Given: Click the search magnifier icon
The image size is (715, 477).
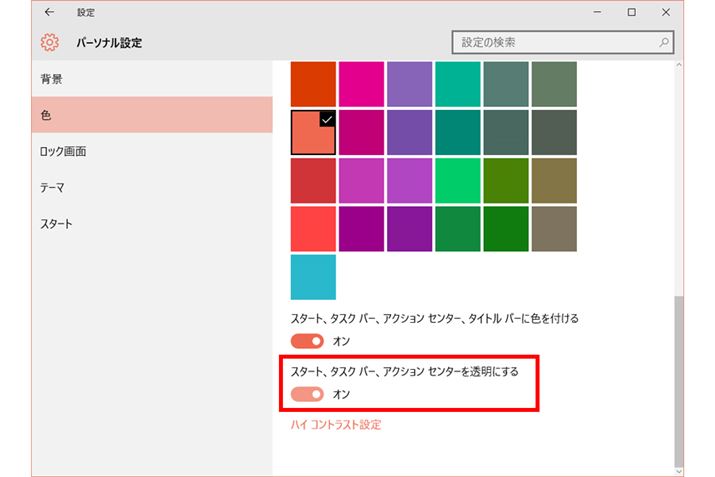Looking at the screenshot, I should (x=664, y=43).
